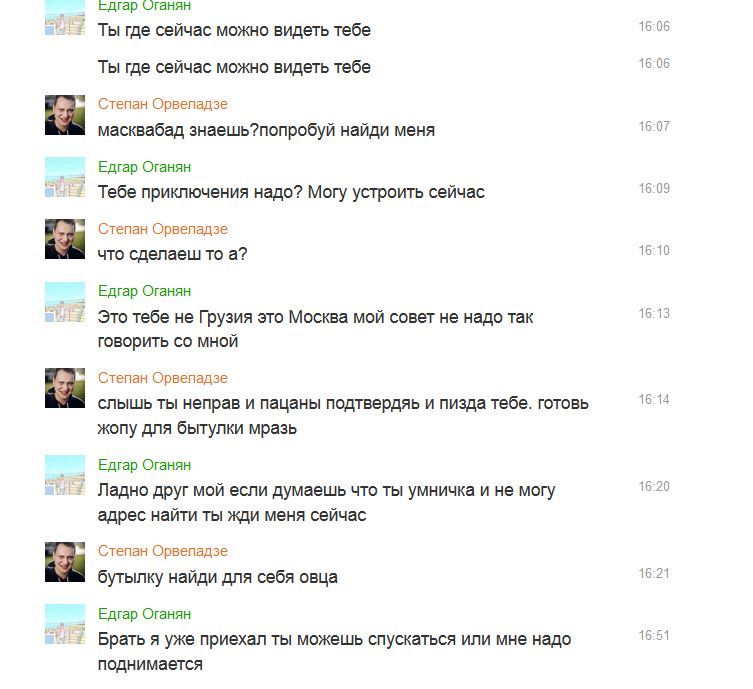Viewport: 753px width, 689px height.
Task: Click the 16:07 timestamp
Action: tap(654, 126)
